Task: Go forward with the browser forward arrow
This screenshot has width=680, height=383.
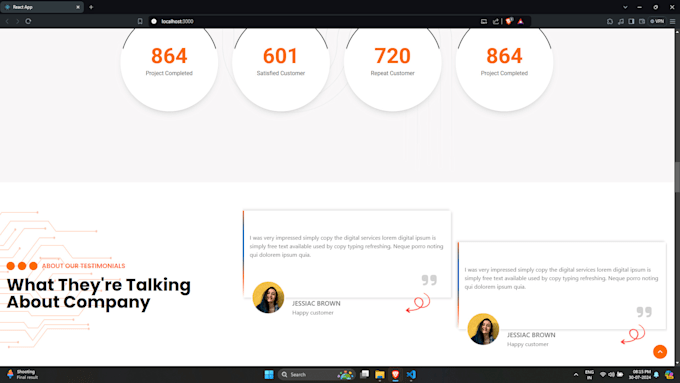Action: pos(18,21)
